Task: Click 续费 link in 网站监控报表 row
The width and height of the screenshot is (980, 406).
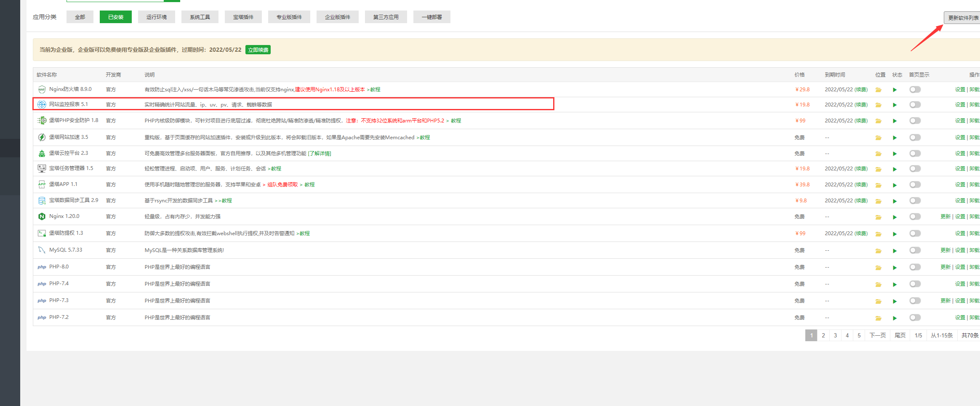Action: [x=861, y=104]
